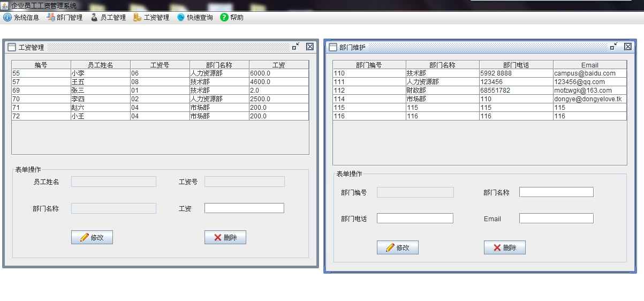The height and width of the screenshot is (301, 644).
Task: Click the 员工姓名 column header
Action: point(101,65)
